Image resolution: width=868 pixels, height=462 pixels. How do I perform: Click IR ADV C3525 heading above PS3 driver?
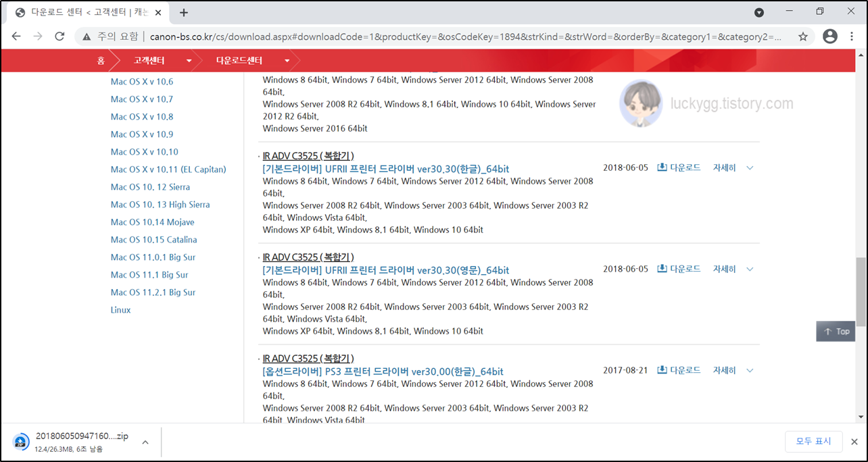[x=308, y=359]
